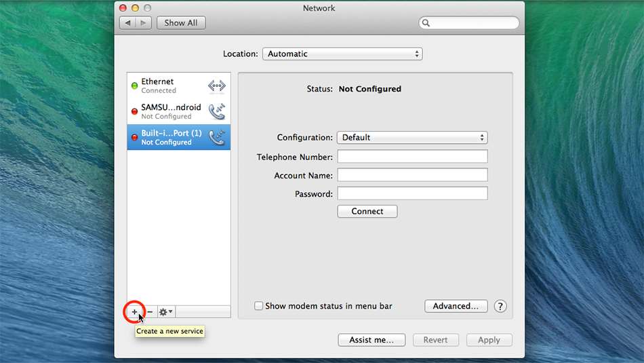644x363 pixels.
Task: Click the Assist me… button
Action: pyautogui.click(x=371, y=340)
